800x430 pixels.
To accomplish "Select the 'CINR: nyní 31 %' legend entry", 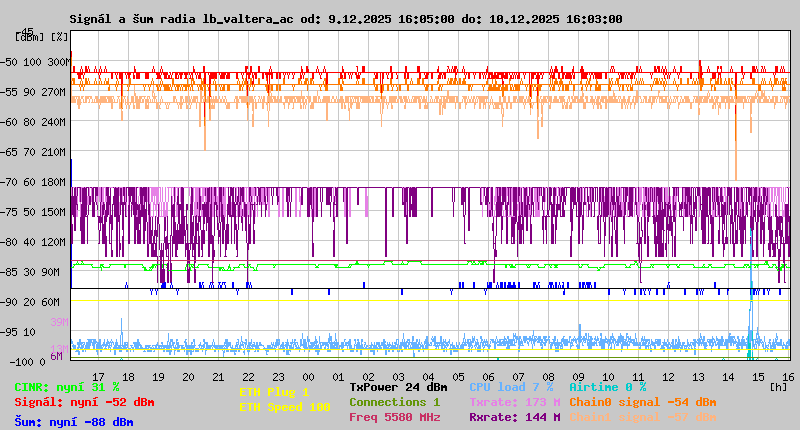I will point(67,387).
